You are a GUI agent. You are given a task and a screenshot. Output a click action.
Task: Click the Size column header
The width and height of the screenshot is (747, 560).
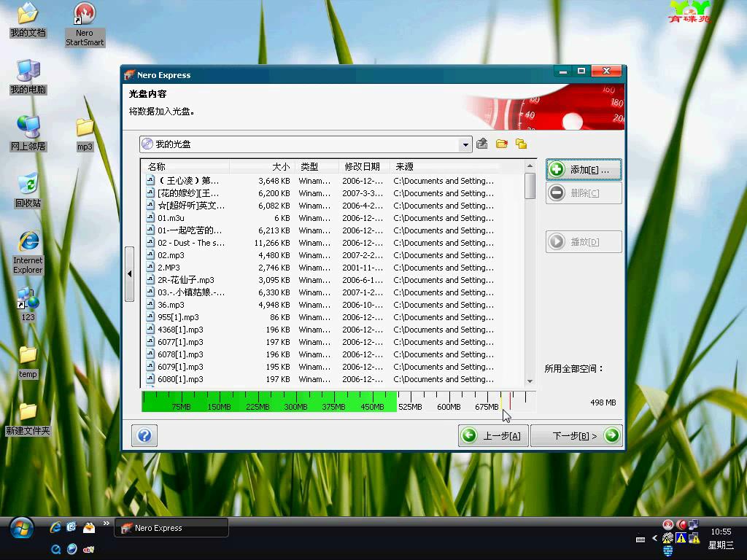click(262, 167)
